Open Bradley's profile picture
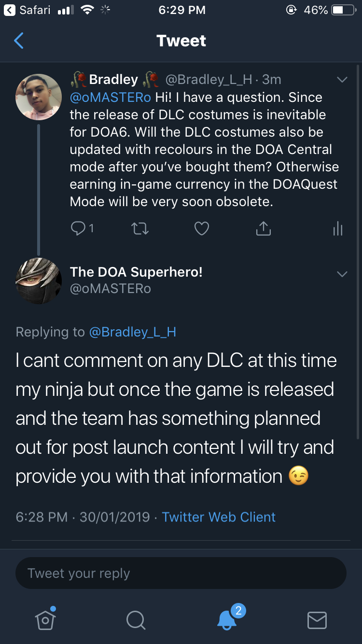This screenshot has width=362, height=644. tap(39, 97)
